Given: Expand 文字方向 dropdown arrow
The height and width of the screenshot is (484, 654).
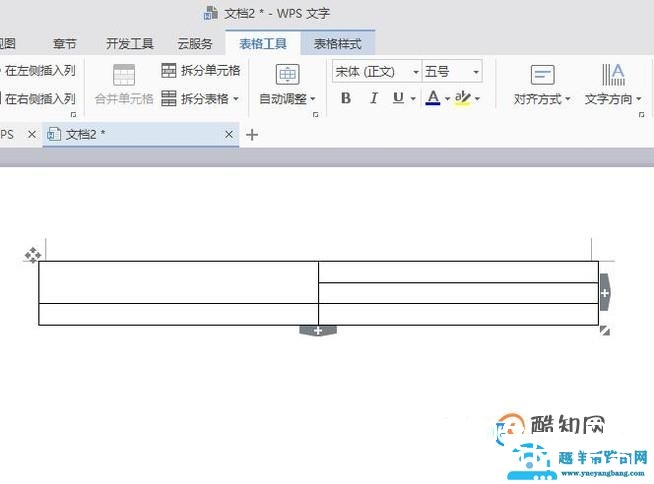Looking at the screenshot, I should pos(639,99).
